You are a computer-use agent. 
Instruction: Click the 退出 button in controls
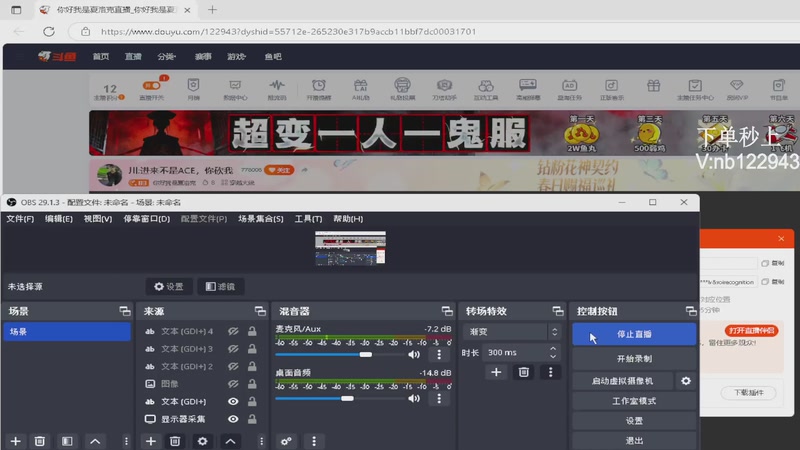634,440
